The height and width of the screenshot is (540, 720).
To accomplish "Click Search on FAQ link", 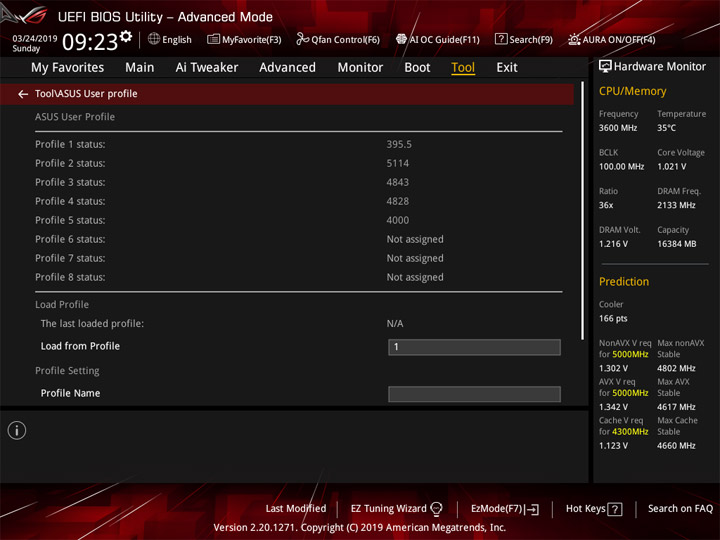I will click(x=680, y=509).
